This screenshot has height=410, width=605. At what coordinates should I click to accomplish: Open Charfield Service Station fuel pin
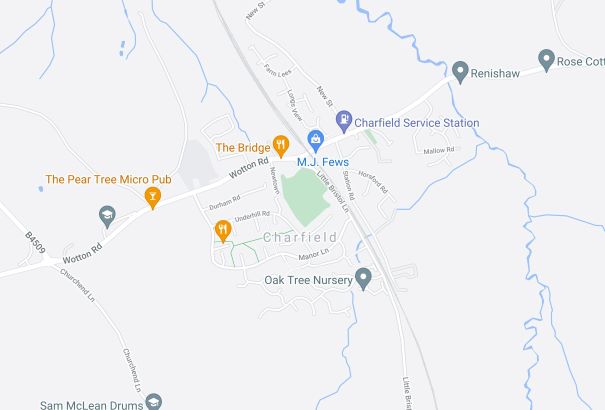[344, 121]
